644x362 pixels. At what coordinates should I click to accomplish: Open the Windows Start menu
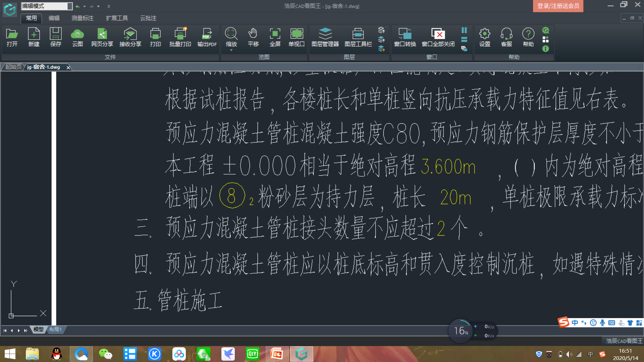10,354
